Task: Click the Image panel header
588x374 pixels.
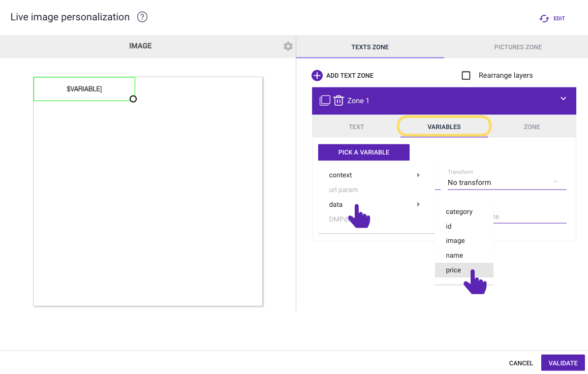Action: click(x=141, y=46)
